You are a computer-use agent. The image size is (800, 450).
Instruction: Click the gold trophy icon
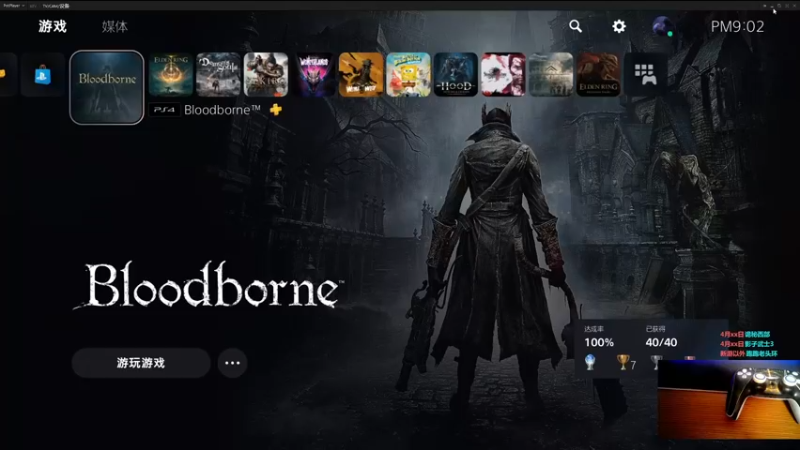pyautogui.click(x=623, y=362)
